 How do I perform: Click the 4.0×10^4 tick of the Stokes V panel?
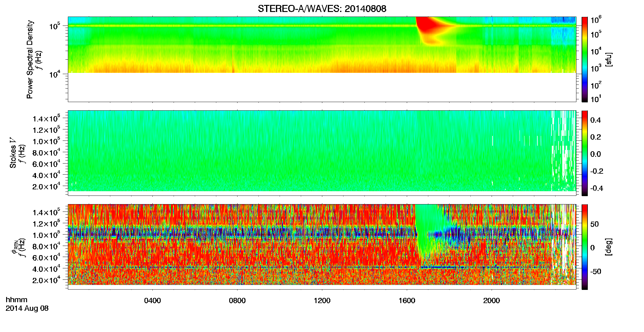pyautogui.click(x=47, y=175)
